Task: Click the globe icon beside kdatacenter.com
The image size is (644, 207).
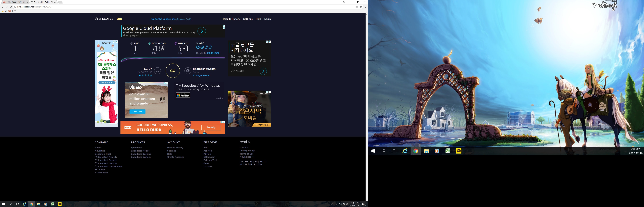Action: pos(188,71)
